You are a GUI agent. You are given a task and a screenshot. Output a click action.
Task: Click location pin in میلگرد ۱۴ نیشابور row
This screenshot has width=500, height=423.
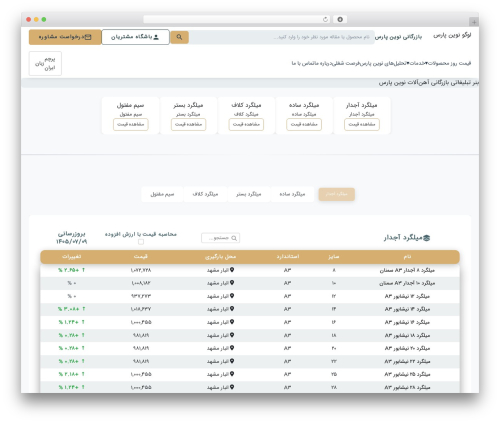click(232, 309)
